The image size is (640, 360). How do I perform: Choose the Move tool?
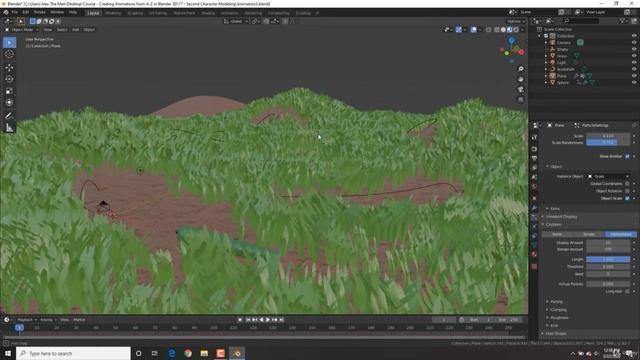click(x=9, y=68)
